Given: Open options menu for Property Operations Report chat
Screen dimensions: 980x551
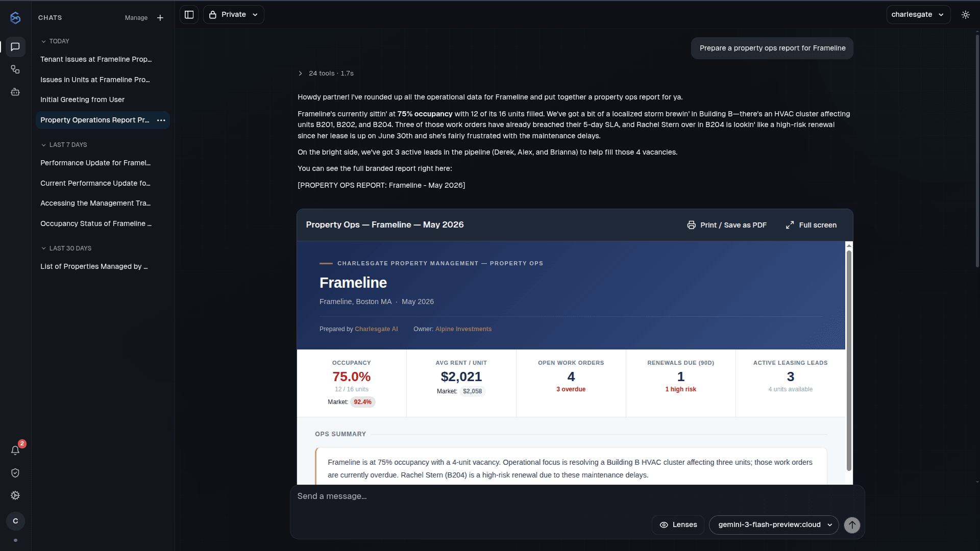Looking at the screenshot, I should coord(161,120).
